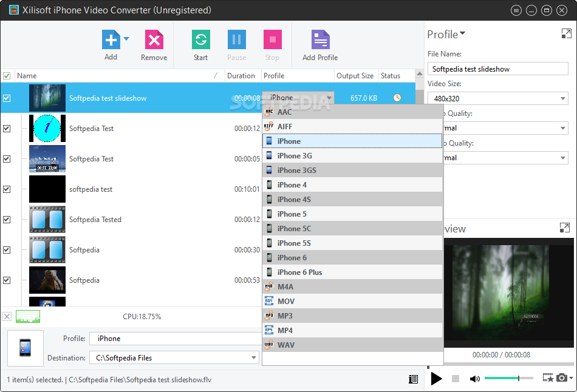Click the bottom Profile iPhone combo box
The image size is (577, 392).
point(176,339)
